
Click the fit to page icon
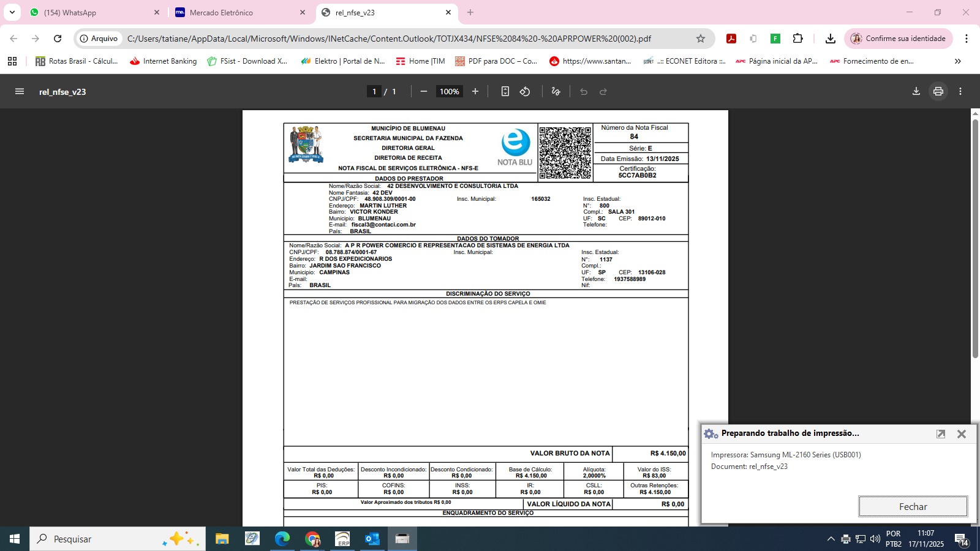click(505, 91)
